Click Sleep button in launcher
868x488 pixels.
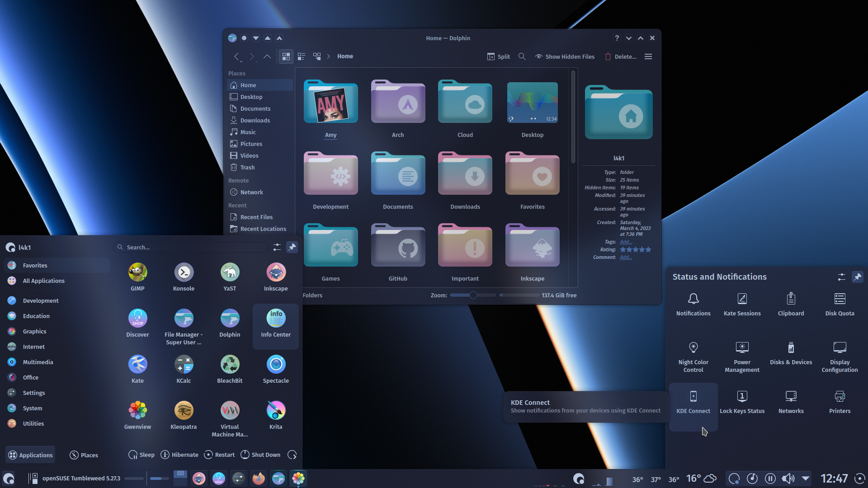(x=142, y=455)
